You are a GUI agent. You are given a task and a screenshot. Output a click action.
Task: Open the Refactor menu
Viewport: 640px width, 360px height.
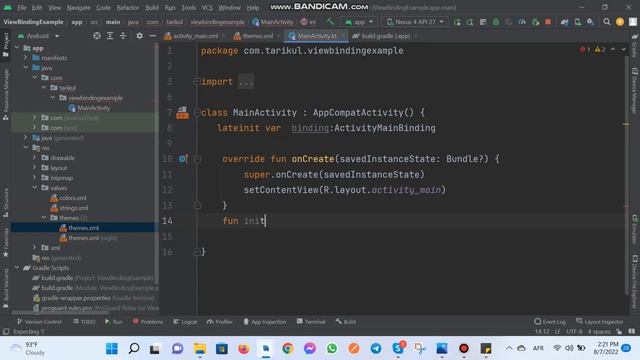click(x=127, y=7)
